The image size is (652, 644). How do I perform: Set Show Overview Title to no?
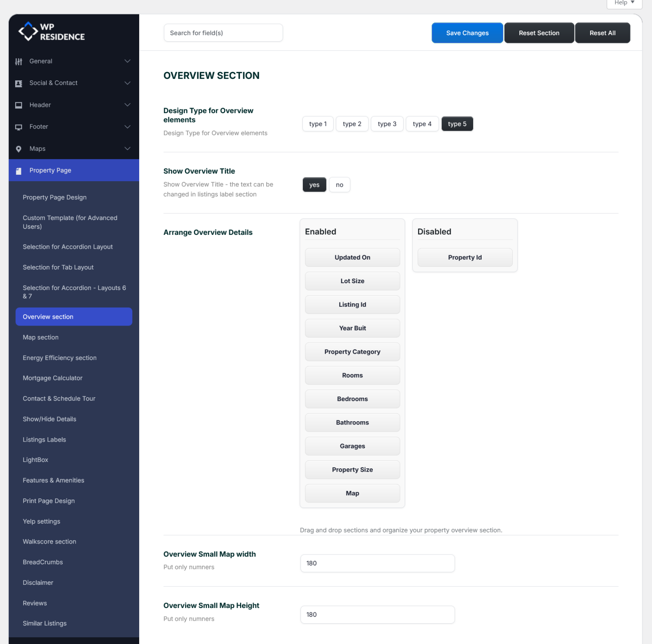point(339,185)
